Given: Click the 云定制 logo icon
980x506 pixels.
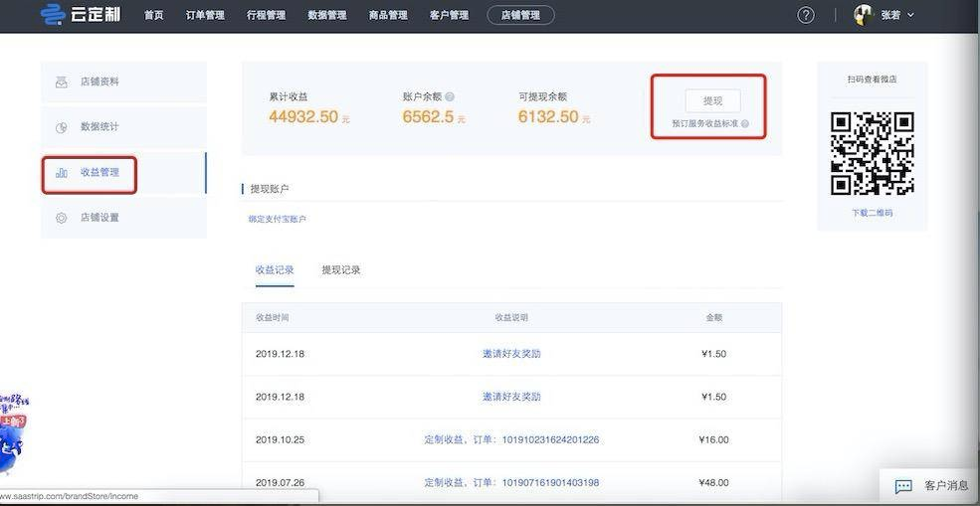Looking at the screenshot, I should click(x=52, y=15).
